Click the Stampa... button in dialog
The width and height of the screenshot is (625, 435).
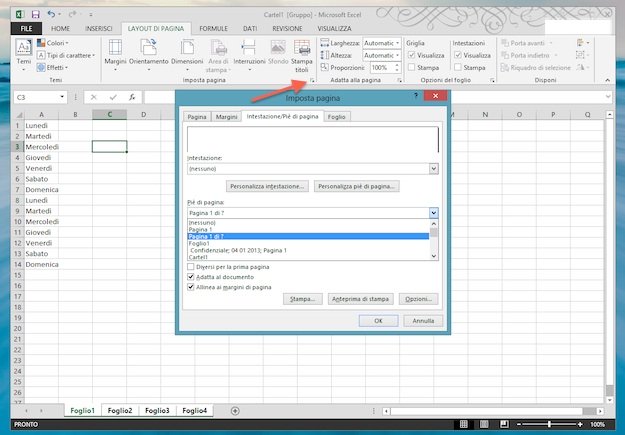coord(303,299)
